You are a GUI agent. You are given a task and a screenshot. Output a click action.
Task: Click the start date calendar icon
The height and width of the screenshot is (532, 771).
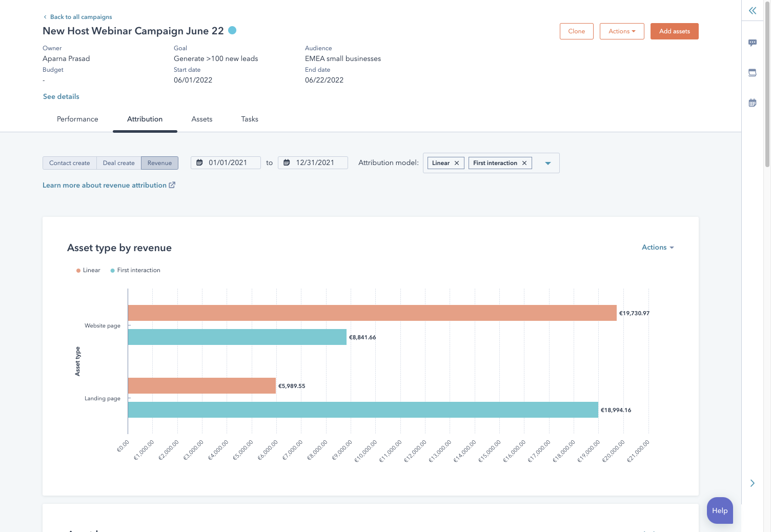(200, 162)
